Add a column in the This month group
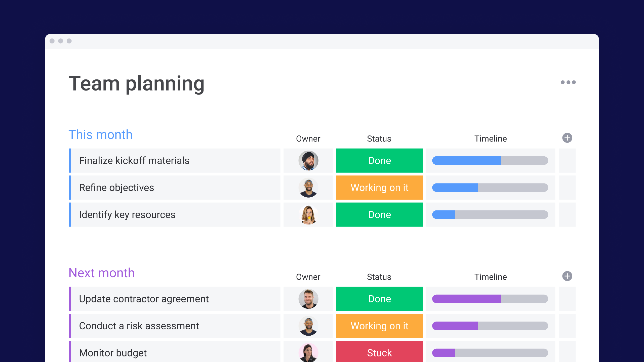The height and width of the screenshot is (362, 644). point(567,138)
